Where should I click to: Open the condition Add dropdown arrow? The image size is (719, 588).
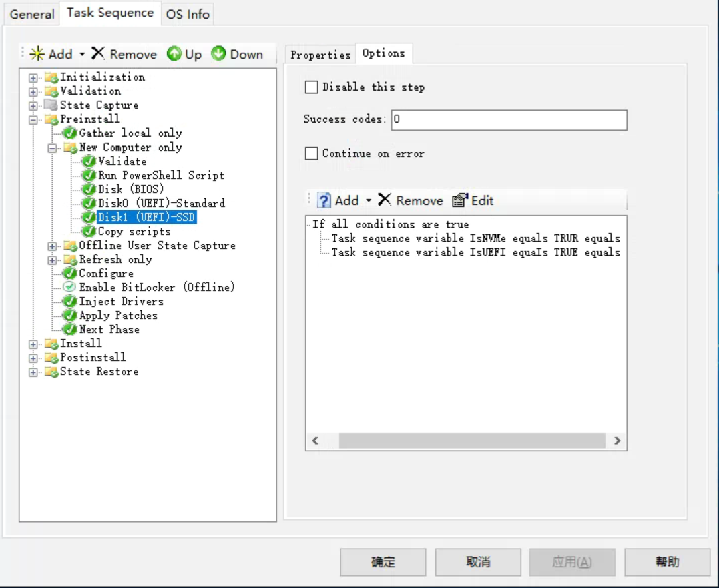[369, 200]
